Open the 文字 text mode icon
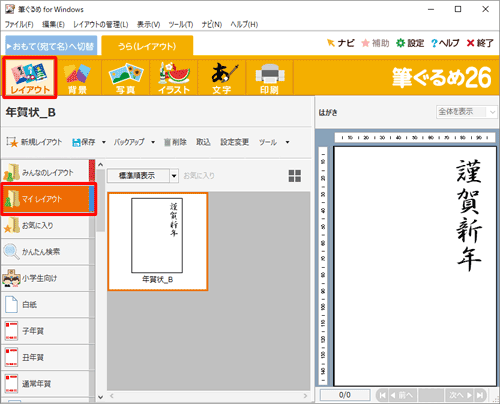The image size is (500, 404). coord(222,78)
